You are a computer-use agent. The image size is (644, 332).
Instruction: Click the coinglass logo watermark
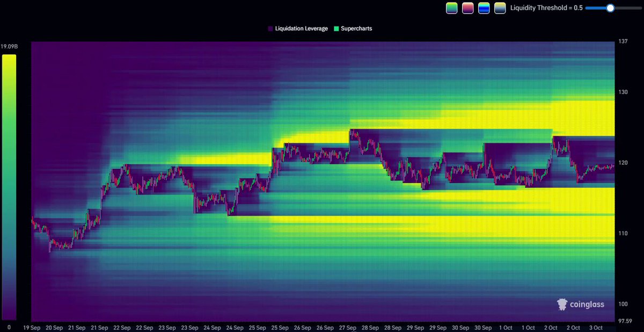(581, 304)
